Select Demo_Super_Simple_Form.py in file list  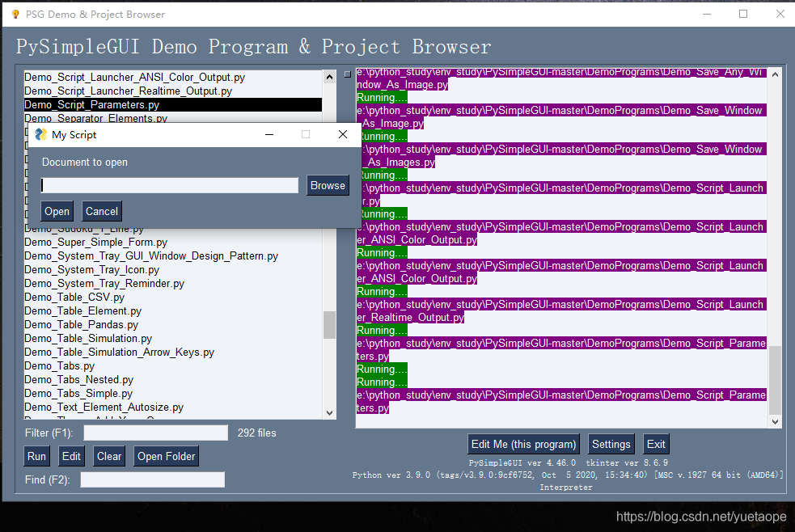click(173, 243)
